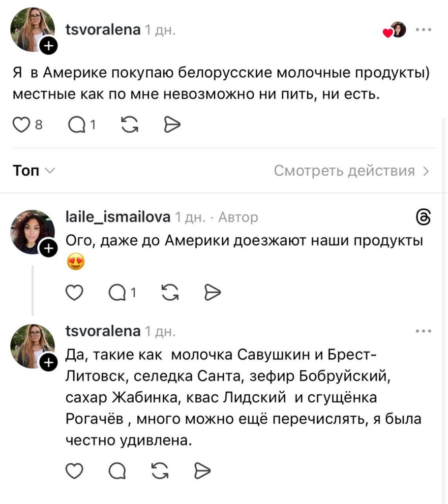Comment on the last tsvoralena reply
This screenshot has height=504, width=448.
tap(117, 471)
